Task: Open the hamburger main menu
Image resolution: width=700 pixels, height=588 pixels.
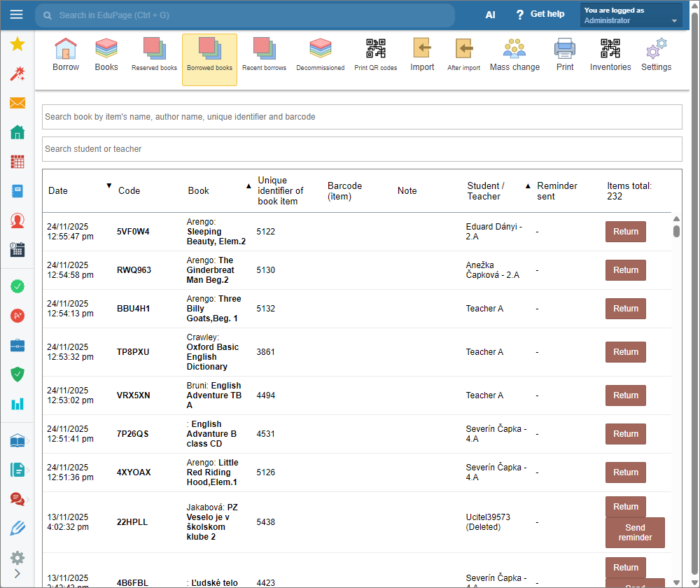Action: tap(17, 15)
